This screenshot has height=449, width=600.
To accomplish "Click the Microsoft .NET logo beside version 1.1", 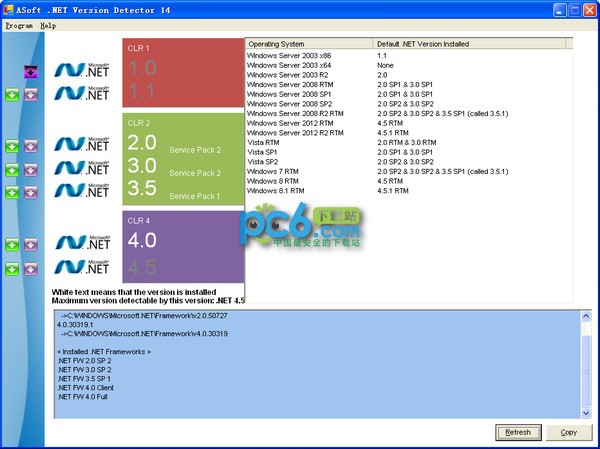I will (82, 93).
